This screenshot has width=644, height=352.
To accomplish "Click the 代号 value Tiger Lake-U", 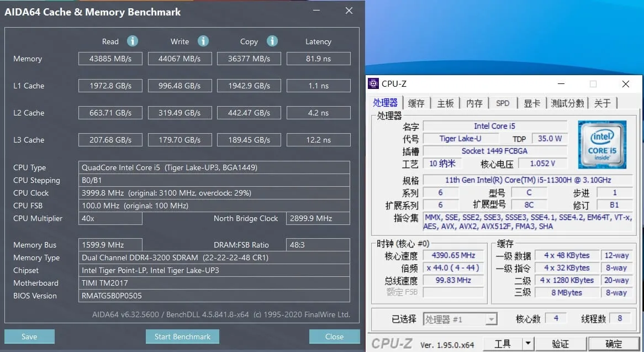I will [460, 138].
